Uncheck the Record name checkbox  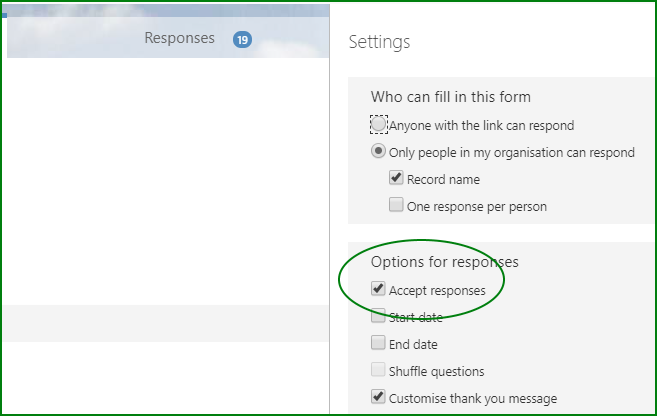click(396, 178)
